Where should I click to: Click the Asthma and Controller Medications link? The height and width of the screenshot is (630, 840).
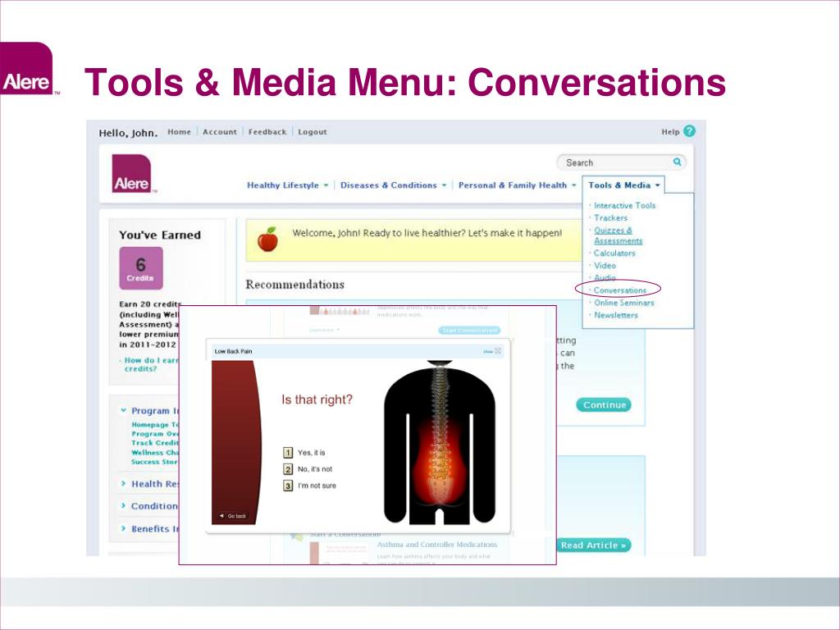tap(437, 545)
